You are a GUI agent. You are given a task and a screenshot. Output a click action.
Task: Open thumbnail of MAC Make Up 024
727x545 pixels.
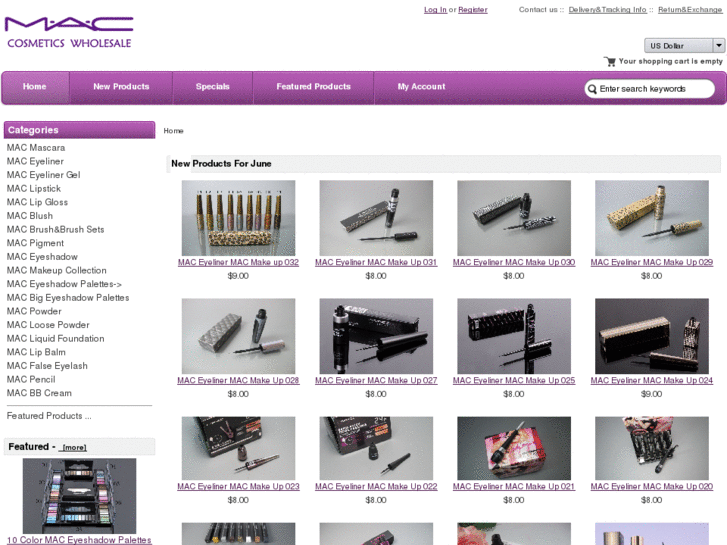651,336
